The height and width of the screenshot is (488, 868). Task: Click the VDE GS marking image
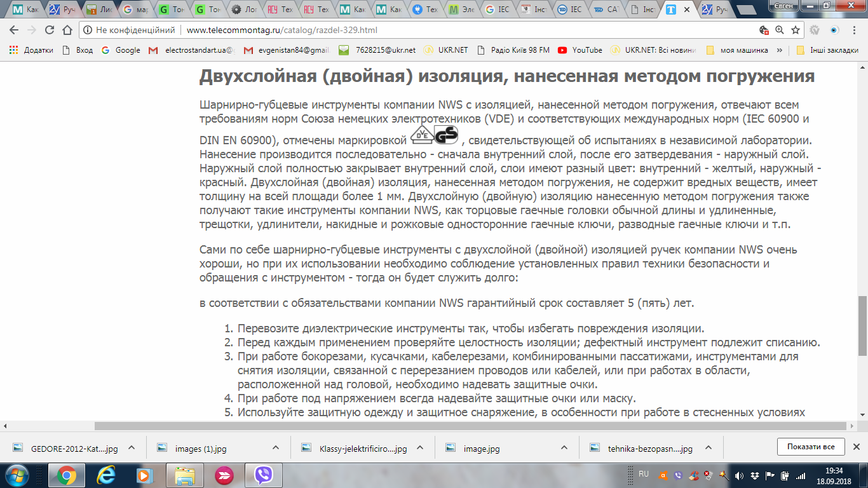pos(434,135)
